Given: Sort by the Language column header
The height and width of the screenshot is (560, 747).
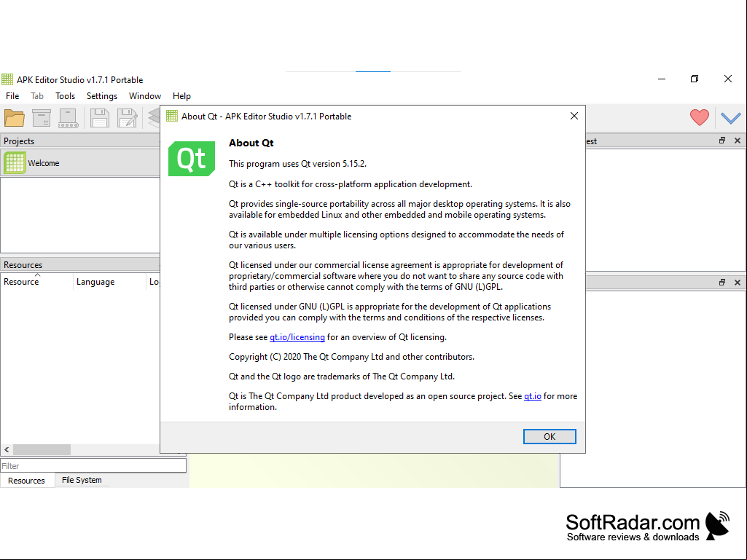Looking at the screenshot, I should (109, 281).
